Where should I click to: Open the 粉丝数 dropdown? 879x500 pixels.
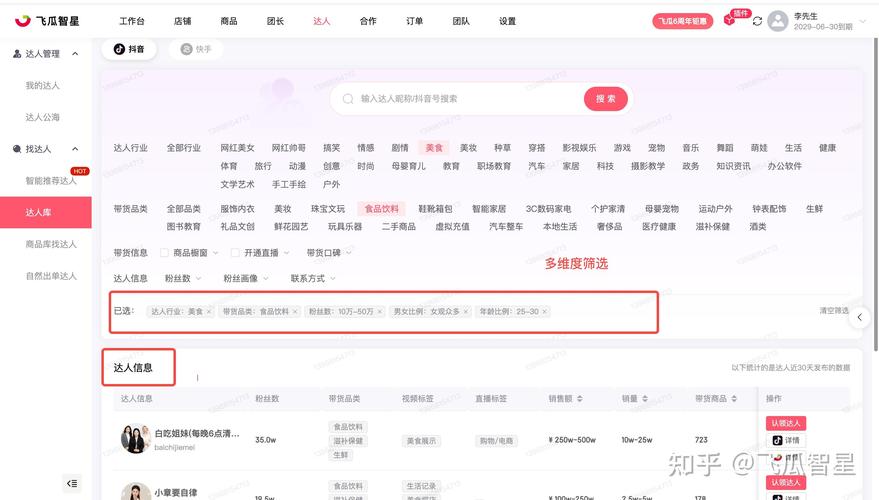pyautogui.click(x=183, y=279)
